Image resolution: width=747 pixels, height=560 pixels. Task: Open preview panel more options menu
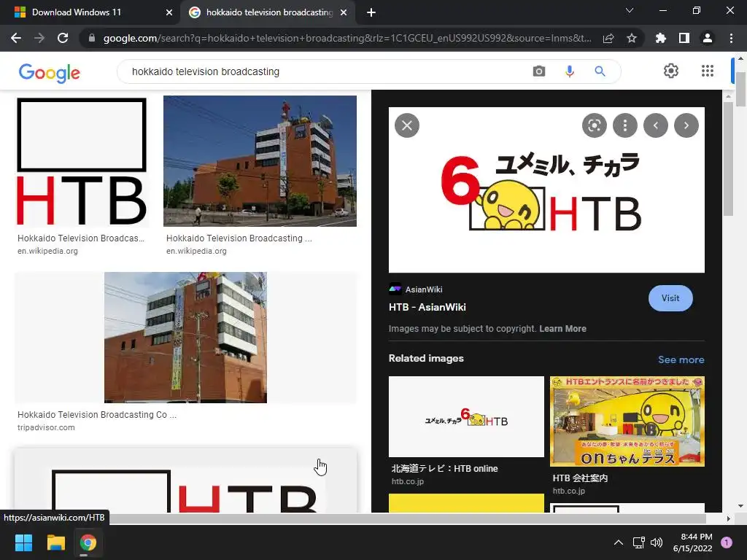(x=625, y=125)
